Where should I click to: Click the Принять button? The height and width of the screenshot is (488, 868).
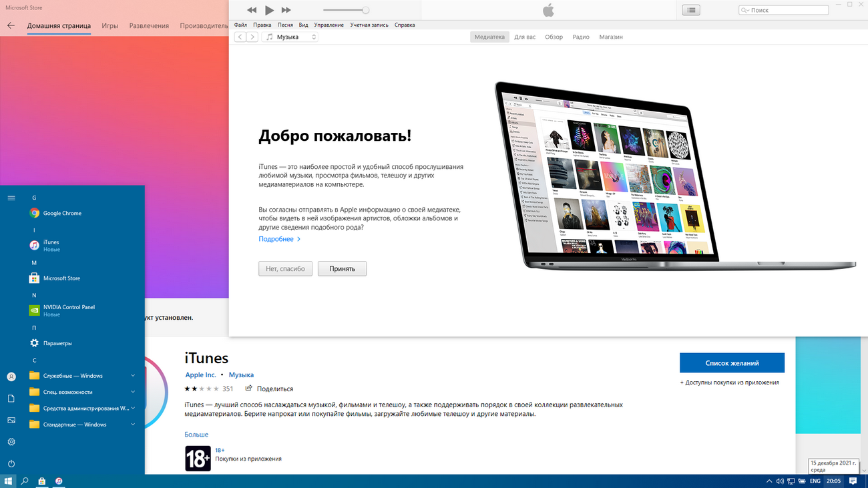point(342,269)
